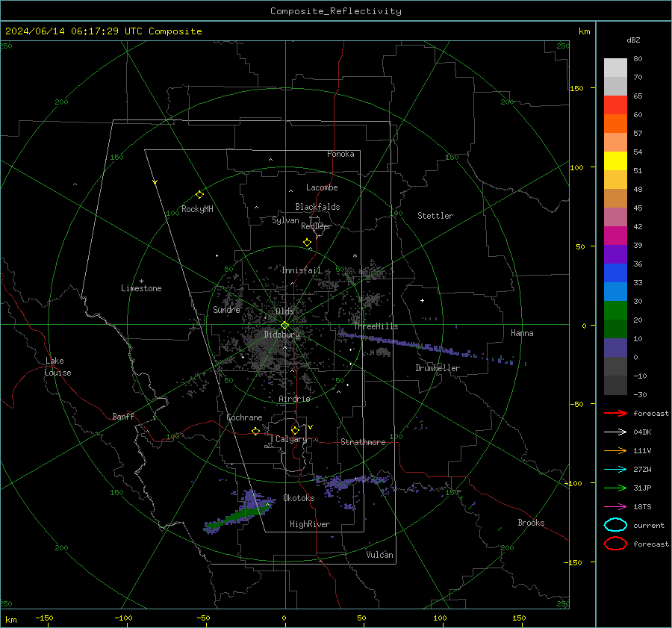Click the 60 dBZ orange swatch
This screenshot has width=672, height=628.
(615, 123)
